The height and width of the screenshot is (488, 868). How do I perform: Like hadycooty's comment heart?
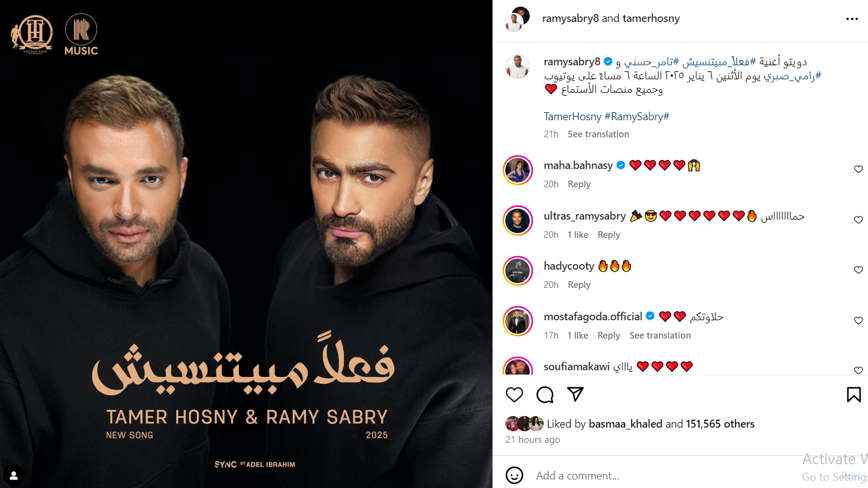tap(858, 270)
